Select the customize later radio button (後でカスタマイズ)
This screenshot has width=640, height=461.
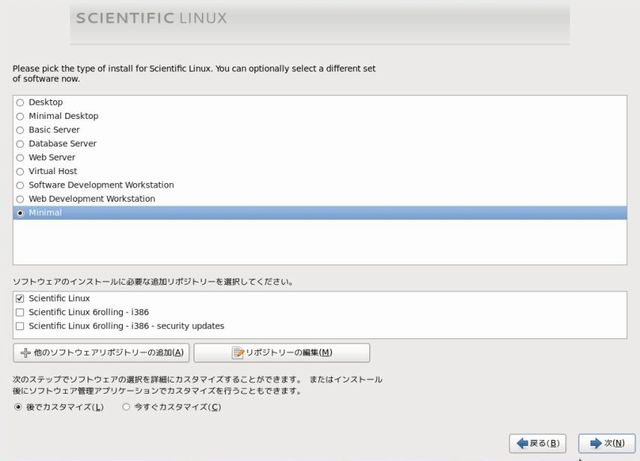(19, 407)
